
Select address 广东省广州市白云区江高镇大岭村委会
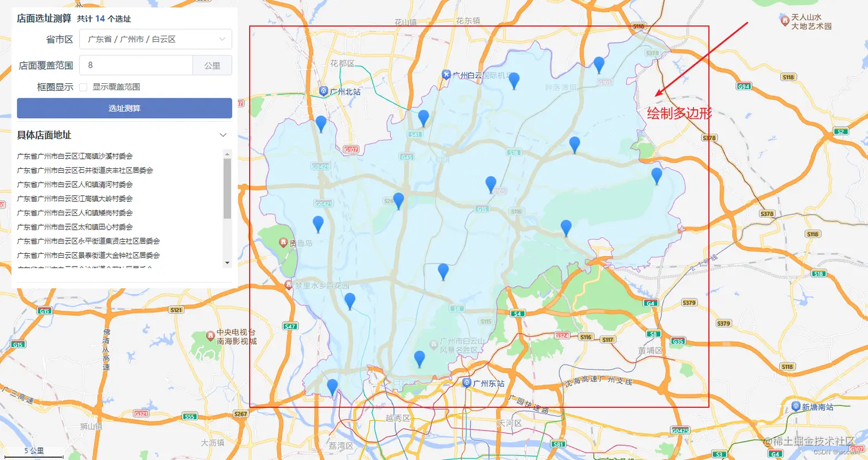tap(75, 199)
